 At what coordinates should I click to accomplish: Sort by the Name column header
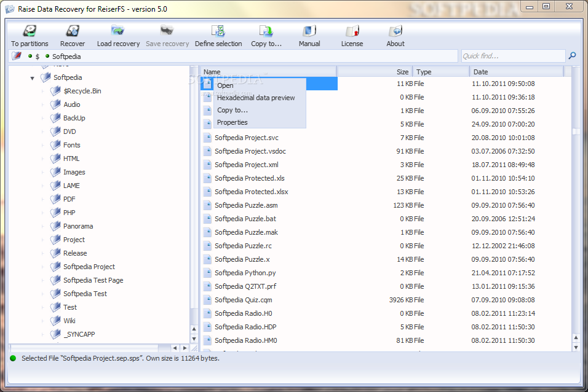point(268,71)
